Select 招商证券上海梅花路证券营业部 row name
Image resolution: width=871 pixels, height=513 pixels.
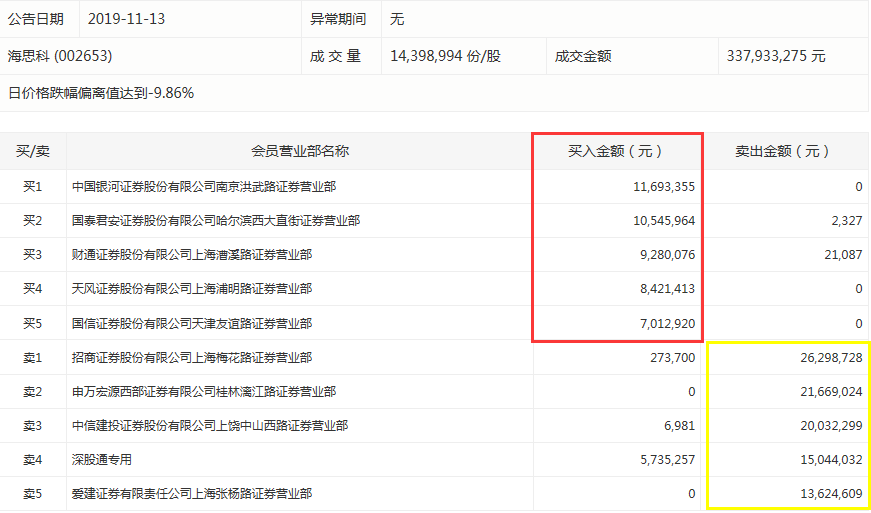(192, 358)
